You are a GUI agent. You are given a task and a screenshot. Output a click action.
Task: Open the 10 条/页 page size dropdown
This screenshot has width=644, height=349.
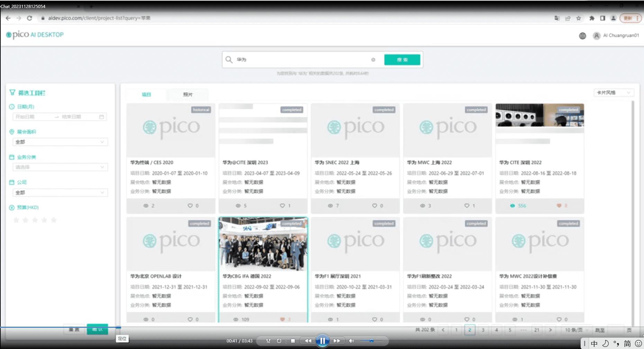(x=577, y=330)
